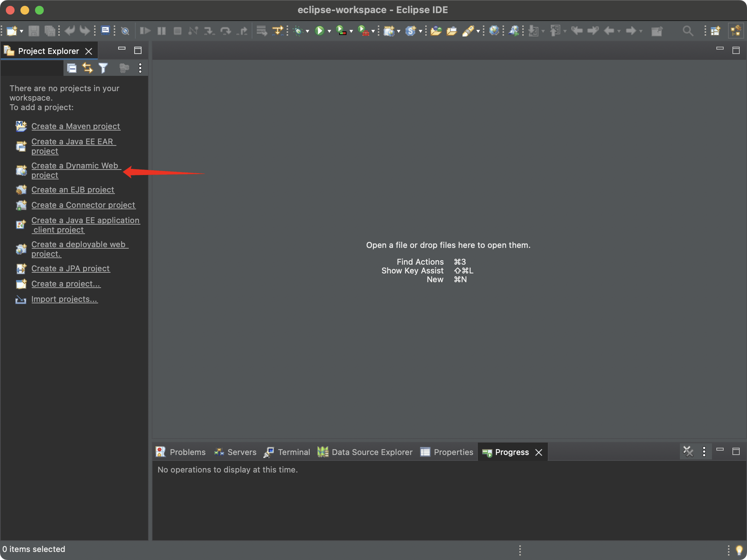Viewport: 747px width, 560px height.
Task: Click Create a deployable web project link
Action: (x=80, y=249)
